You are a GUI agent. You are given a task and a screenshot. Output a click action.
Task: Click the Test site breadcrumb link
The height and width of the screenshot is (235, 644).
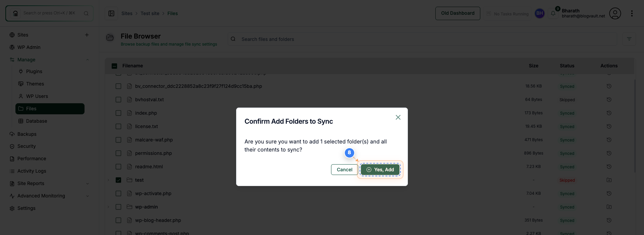pos(150,13)
